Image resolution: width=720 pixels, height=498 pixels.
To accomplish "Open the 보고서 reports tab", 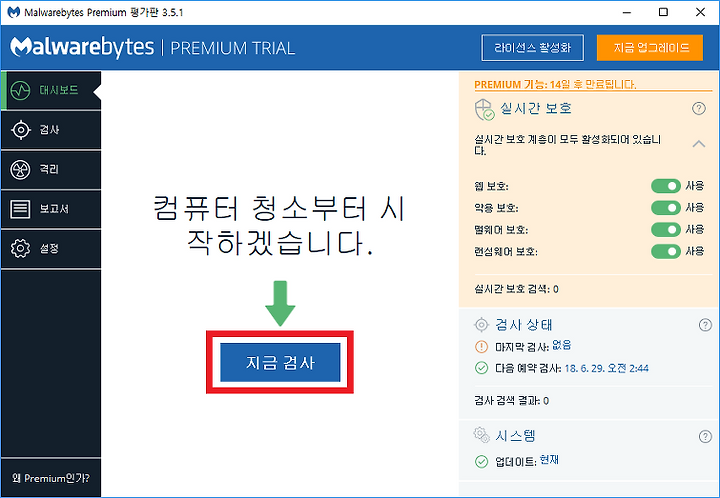I will (x=51, y=209).
